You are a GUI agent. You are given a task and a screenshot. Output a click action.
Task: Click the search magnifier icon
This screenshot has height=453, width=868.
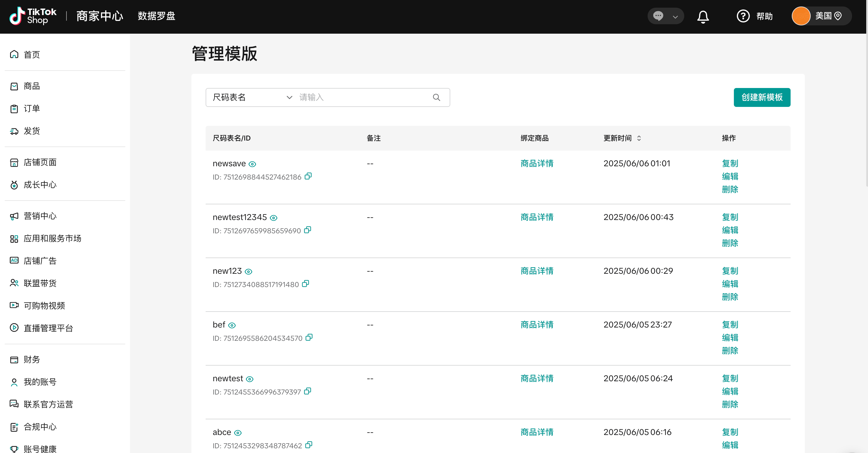coord(436,97)
